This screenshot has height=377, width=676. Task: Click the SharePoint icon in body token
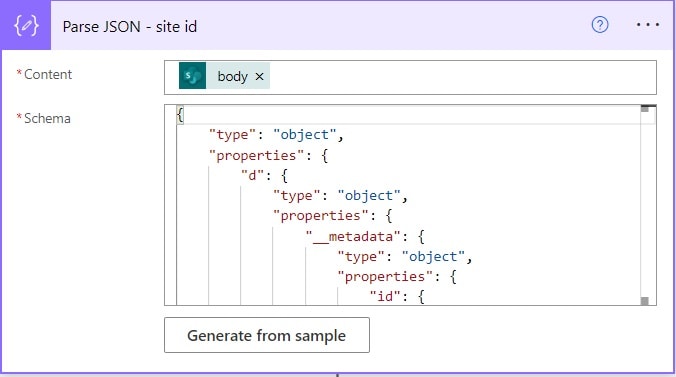pos(192,76)
